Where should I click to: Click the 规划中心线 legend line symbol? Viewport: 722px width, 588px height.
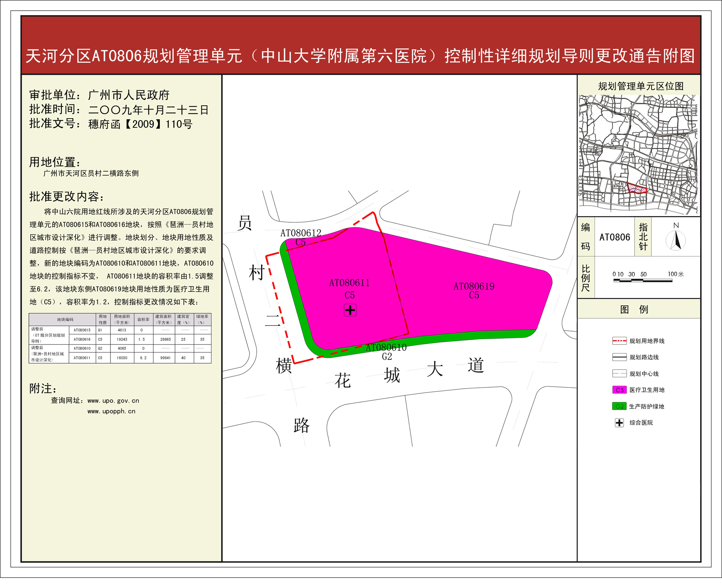tap(619, 374)
